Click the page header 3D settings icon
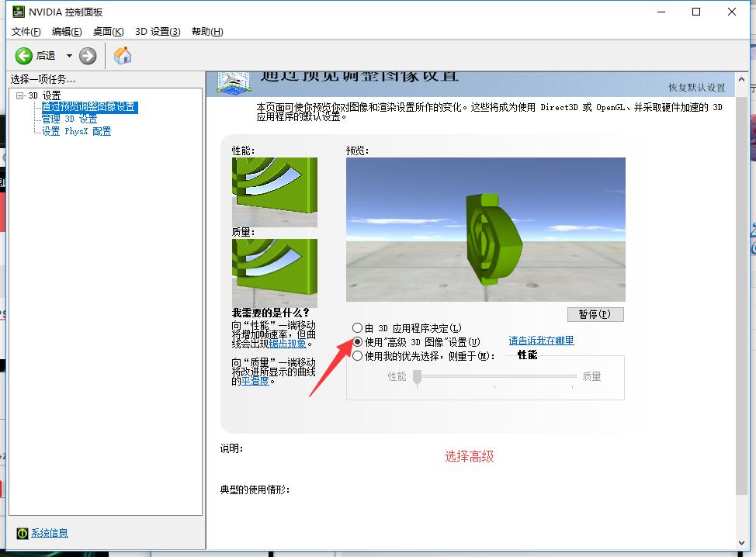756x557 pixels. (234, 83)
